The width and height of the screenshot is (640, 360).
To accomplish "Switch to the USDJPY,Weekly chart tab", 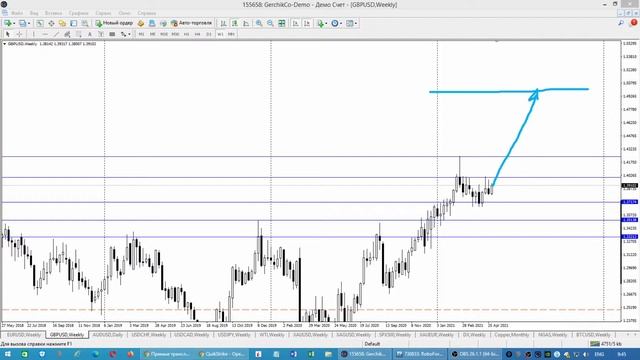I will [x=234, y=335].
